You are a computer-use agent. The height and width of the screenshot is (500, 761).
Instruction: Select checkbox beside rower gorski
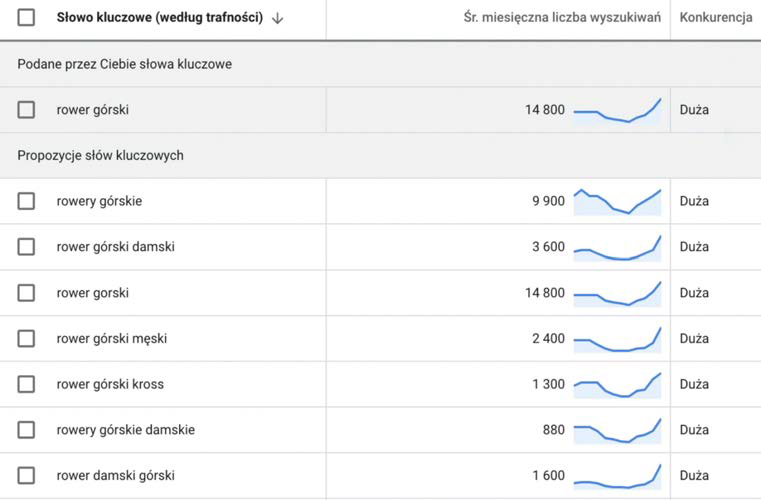pyautogui.click(x=26, y=293)
